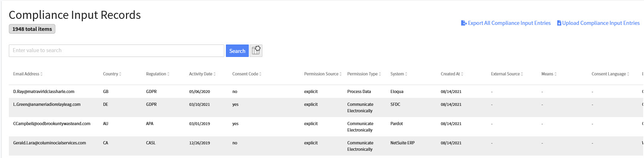Screen dimensions: 644x158
Task: Sort by Permission Type arrows icon
Action: coord(380,74)
